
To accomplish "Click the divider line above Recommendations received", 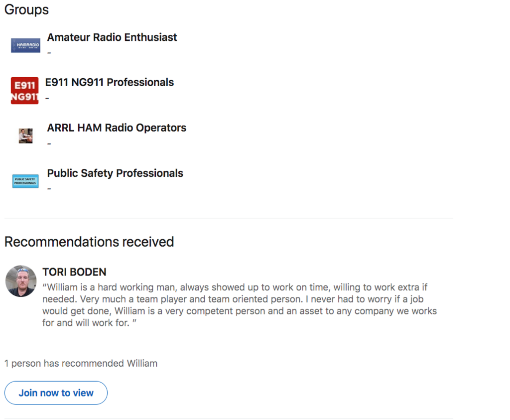I will pos(229,218).
